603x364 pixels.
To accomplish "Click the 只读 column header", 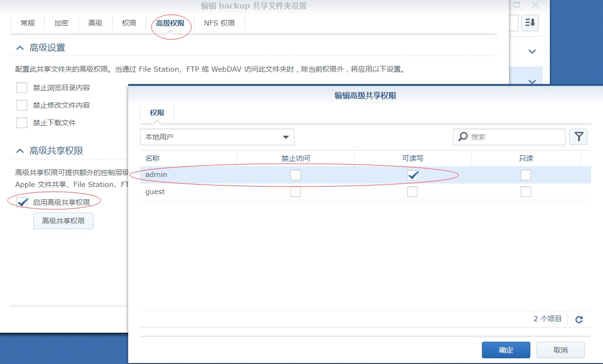I will tap(526, 159).
